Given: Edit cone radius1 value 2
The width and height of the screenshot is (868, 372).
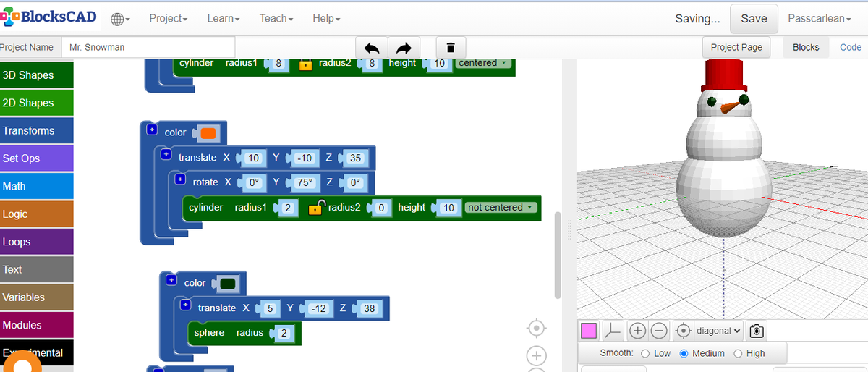Looking at the screenshot, I should pos(287,208).
